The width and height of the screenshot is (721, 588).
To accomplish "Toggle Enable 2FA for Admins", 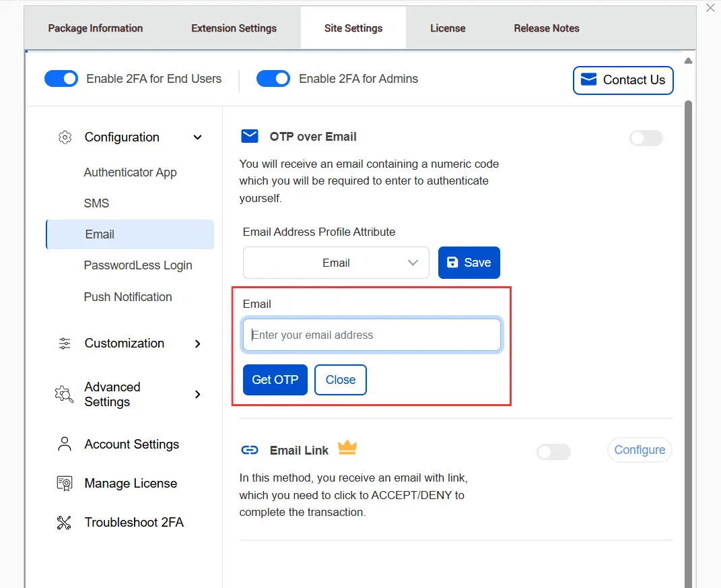I will pyautogui.click(x=273, y=79).
